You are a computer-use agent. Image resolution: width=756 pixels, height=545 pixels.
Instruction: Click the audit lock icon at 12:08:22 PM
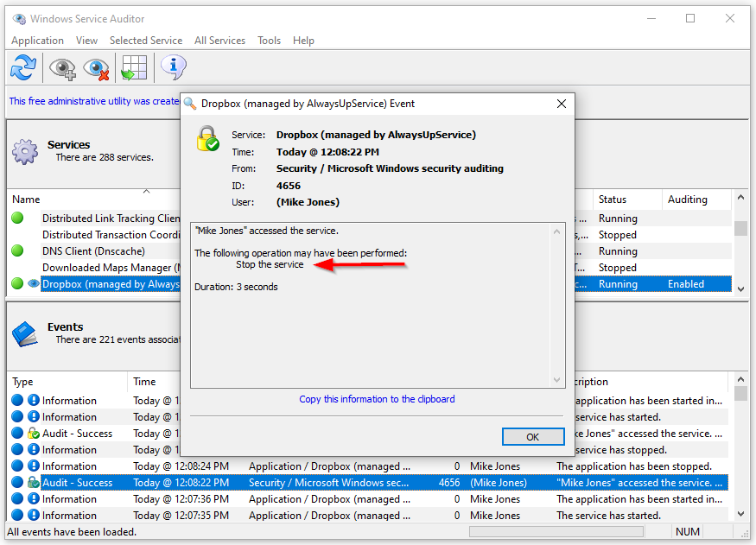tap(34, 482)
